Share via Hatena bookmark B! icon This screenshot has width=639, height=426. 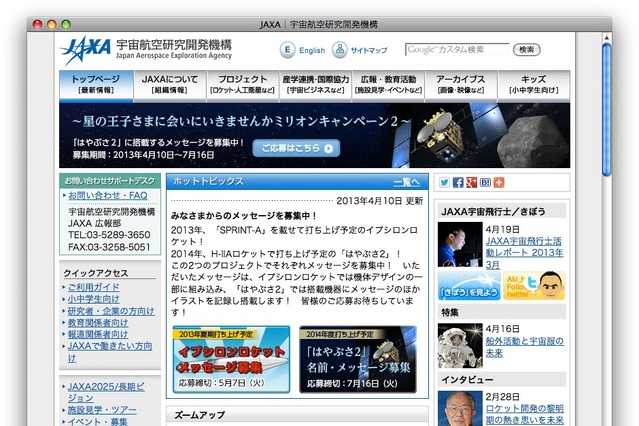pos(485,183)
